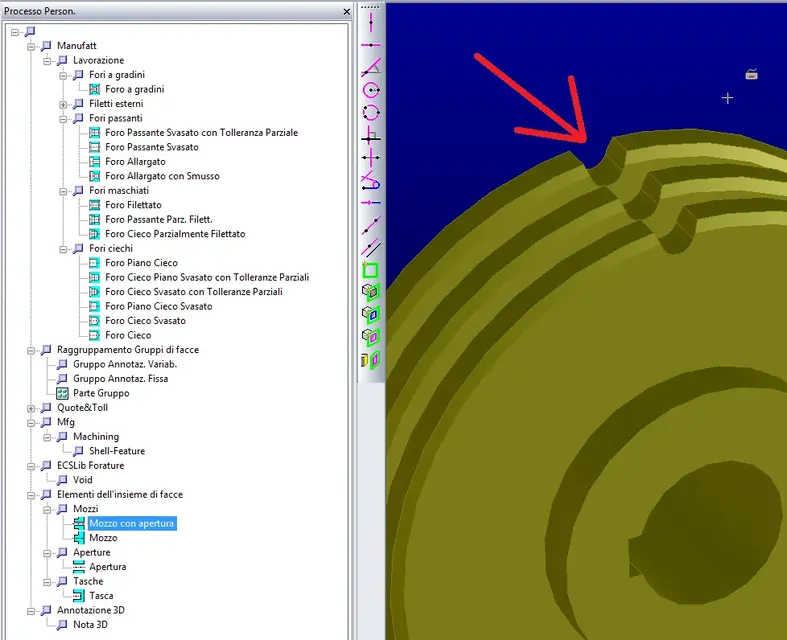
Task: Select the Shell-Feature entry
Action: click(117, 451)
